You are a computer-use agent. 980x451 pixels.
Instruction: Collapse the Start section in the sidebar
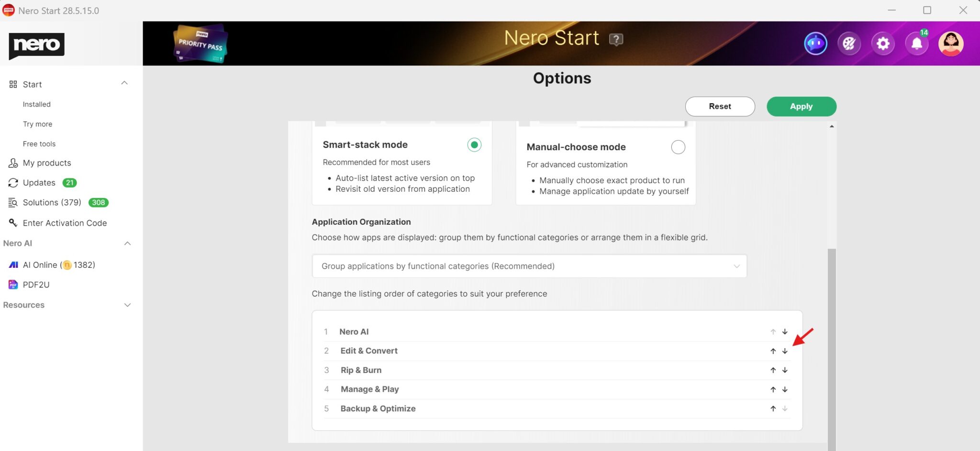pos(124,83)
